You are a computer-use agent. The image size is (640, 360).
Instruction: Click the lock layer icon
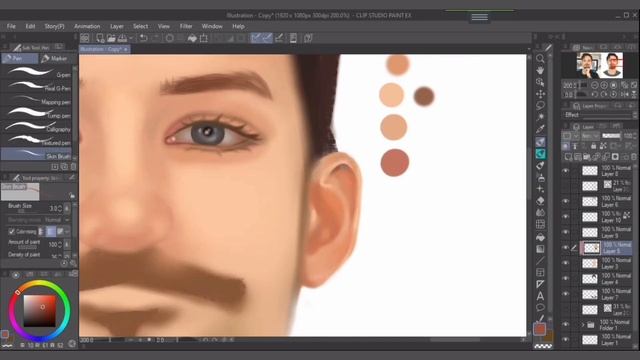coord(593,146)
